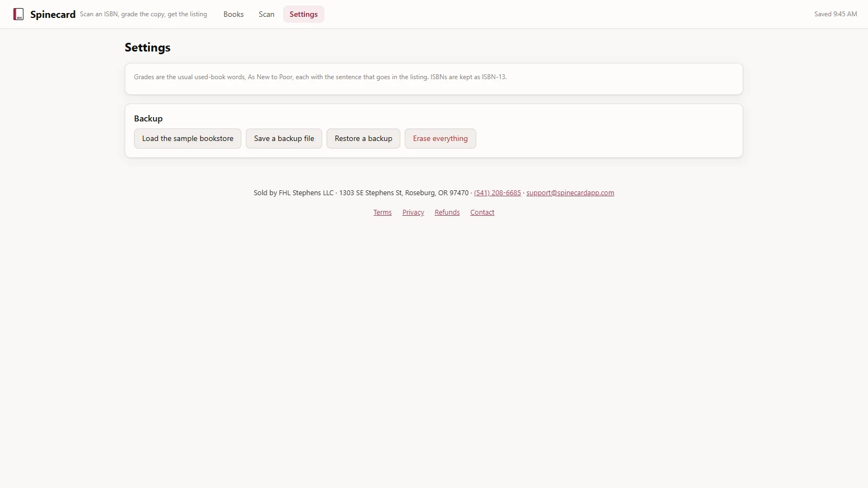Open the Books tab

(233, 14)
